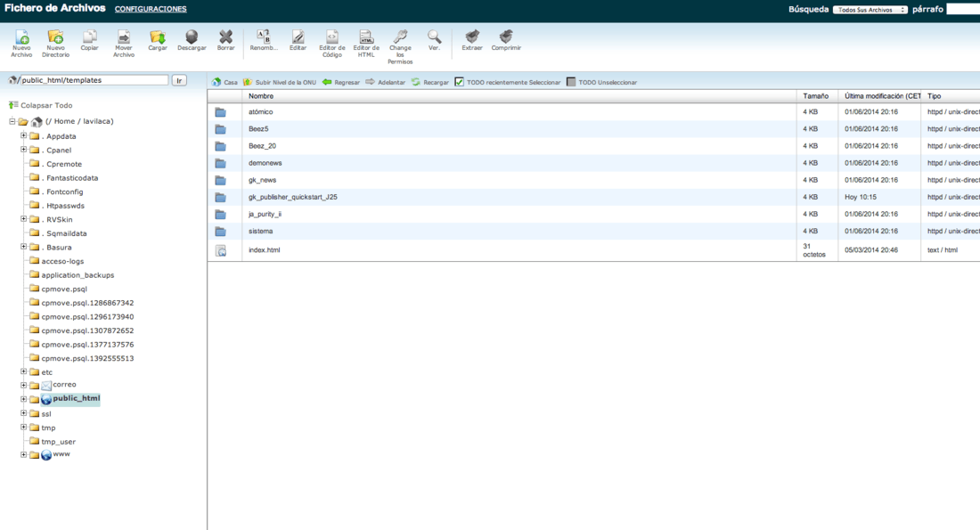Reload the listing with Recargar
The width and height of the screenshot is (980, 530).
point(430,82)
